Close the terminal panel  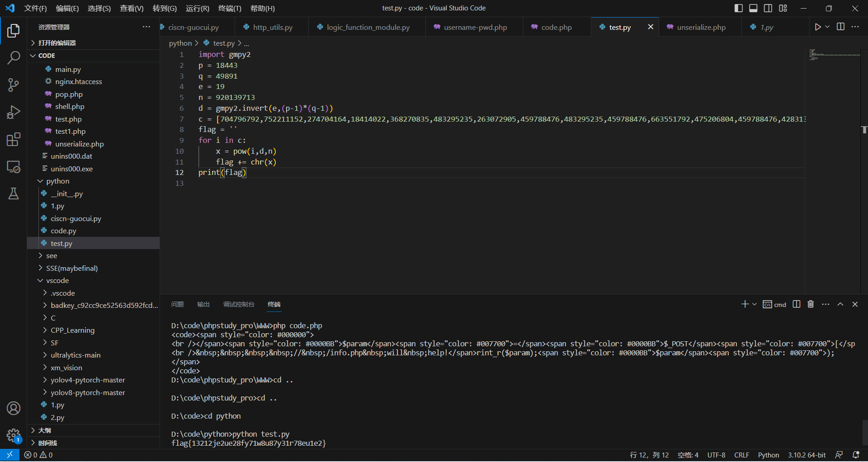click(855, 304)
